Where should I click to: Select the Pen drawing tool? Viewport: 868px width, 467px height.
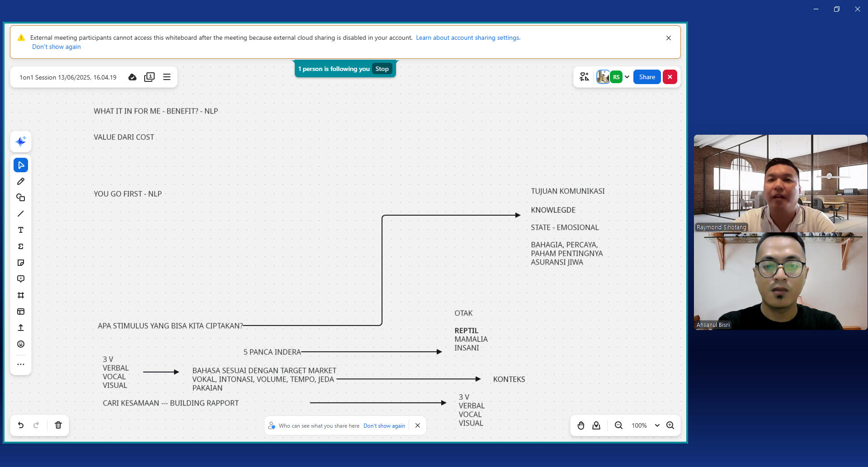(x=21, y=181)
